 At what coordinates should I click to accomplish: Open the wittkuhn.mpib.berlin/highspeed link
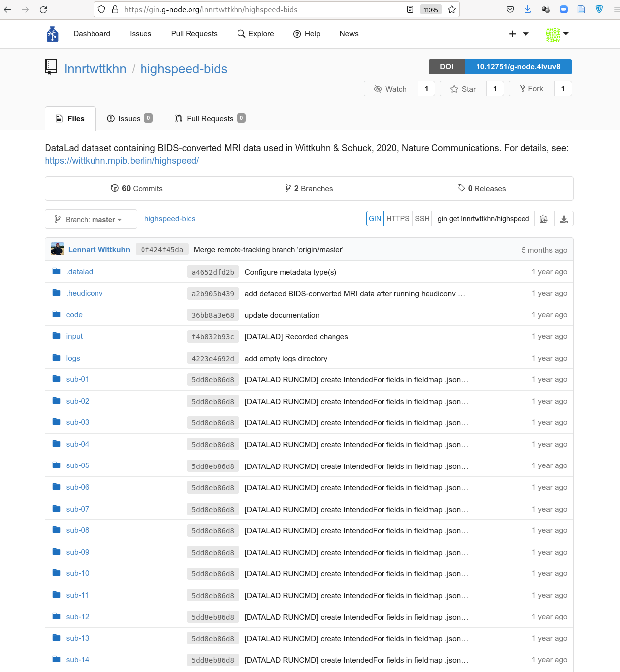[122, 161]
